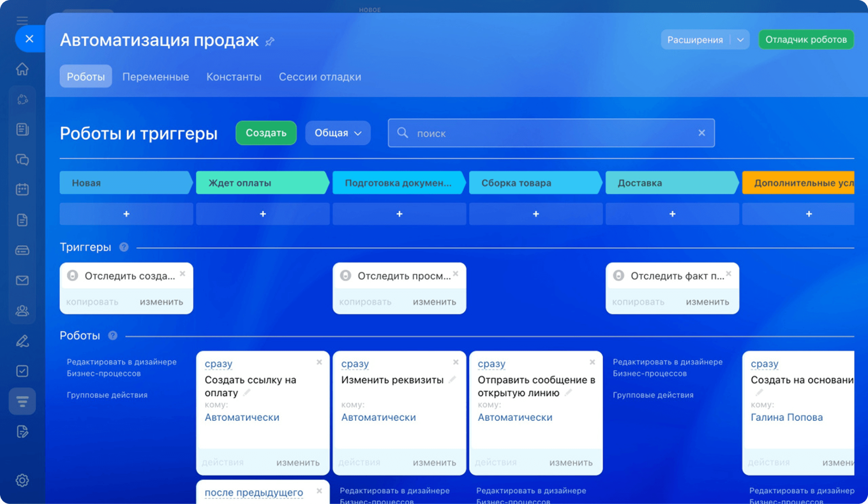
Task: Open the Общая funnel dropdown
Action: click(x=338, y=133)
